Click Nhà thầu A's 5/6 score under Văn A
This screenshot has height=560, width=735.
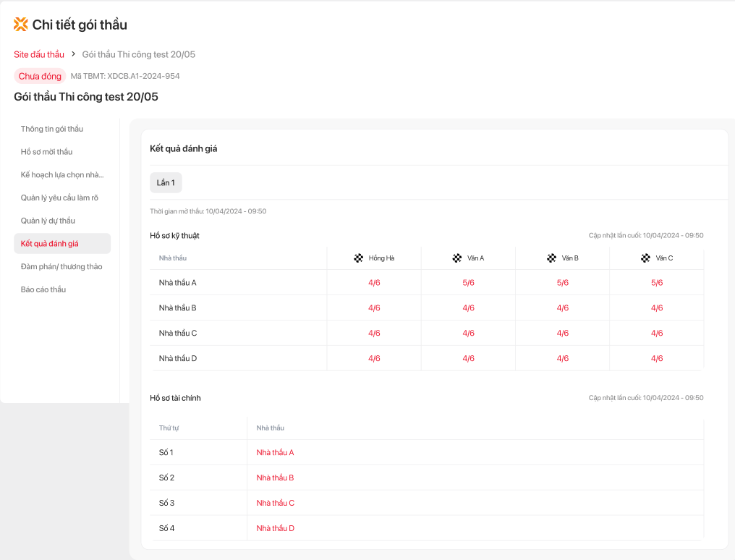[468, 283]
